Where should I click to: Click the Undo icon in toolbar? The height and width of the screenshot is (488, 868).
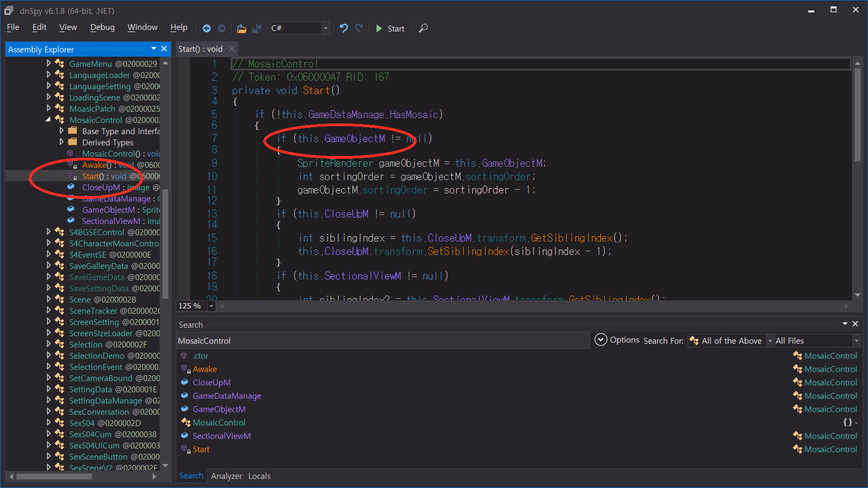click(x=343, y=28)
